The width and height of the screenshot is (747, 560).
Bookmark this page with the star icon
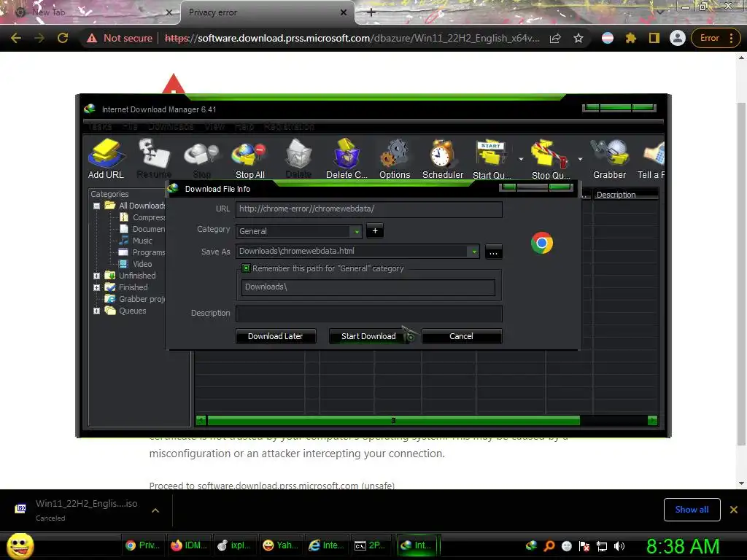click(x=578, y=38)
